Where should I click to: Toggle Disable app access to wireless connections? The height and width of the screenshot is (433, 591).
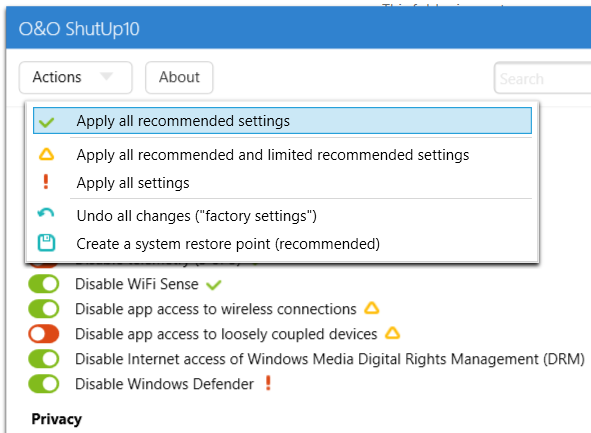(x=44, y=309)
